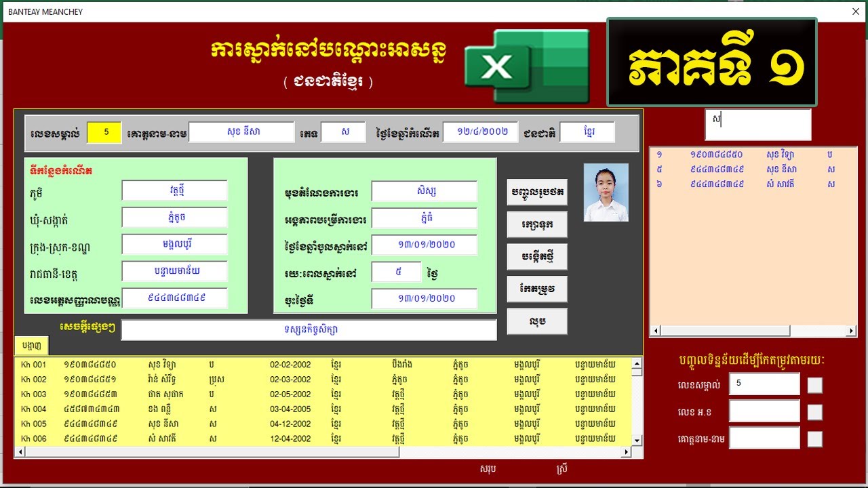Click the លុប (delete) button
Image resolution: width=868 pixels, height=488 pixels.
coord(537,322)
